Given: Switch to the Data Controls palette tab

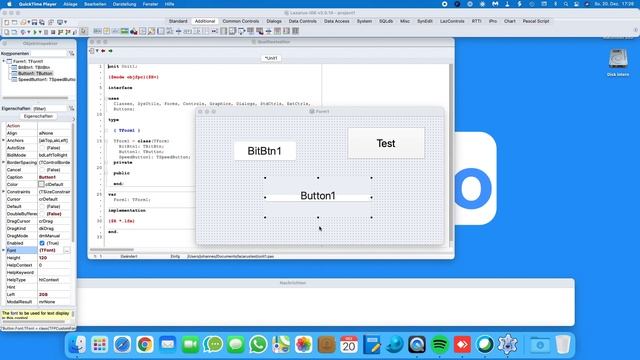Looking at the screenshot, I should tap(302, 21).
